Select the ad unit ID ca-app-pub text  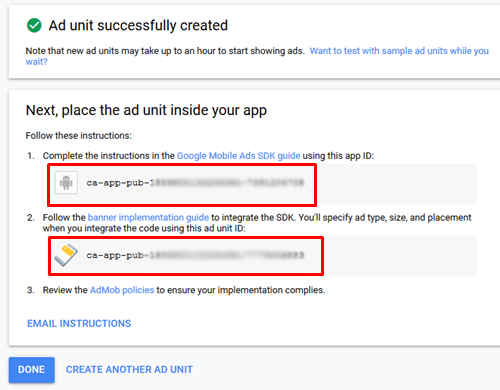[x=195, y=255]
